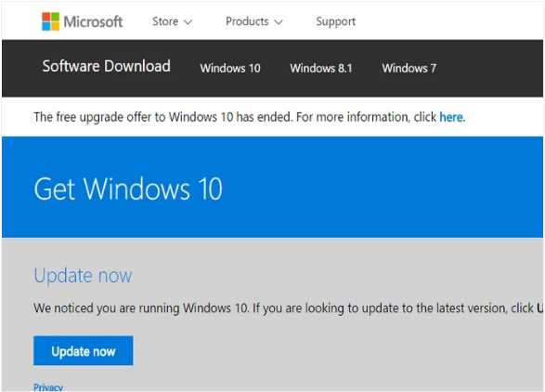
Task: Click the Get Windows 10 heading
Action: point(128,189)
